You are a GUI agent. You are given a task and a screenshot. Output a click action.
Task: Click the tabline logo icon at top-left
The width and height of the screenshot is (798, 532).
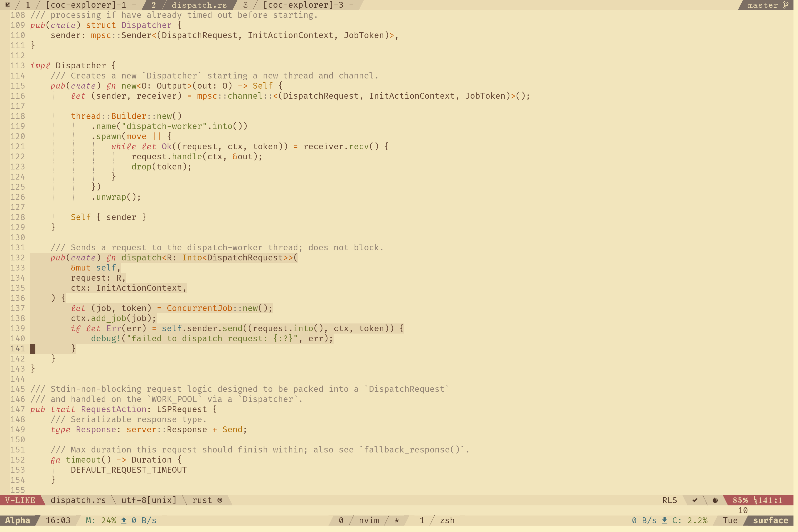pyautogui.click(x=8, y=5)
